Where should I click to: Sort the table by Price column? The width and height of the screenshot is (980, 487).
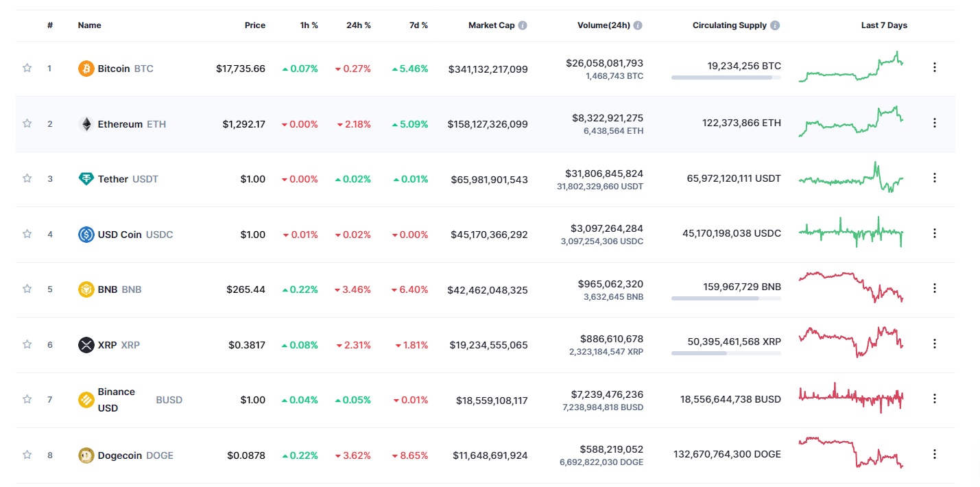point(255,25)
